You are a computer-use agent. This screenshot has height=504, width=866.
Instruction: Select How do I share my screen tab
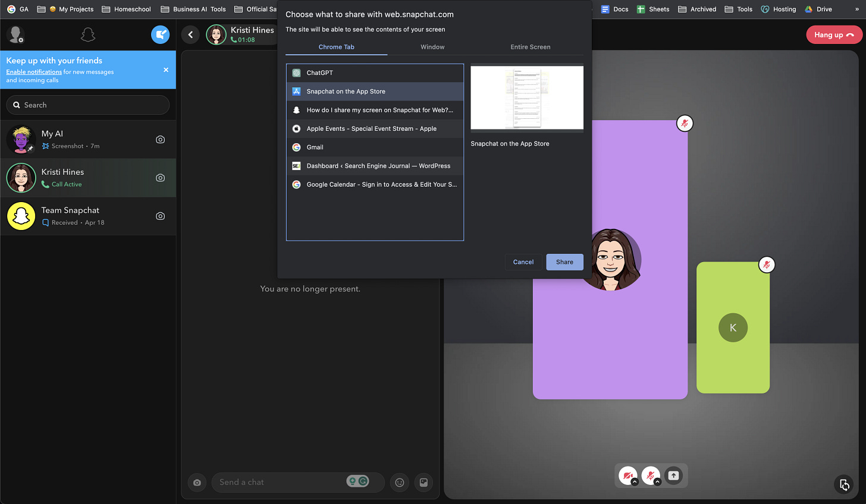point(375,110)
